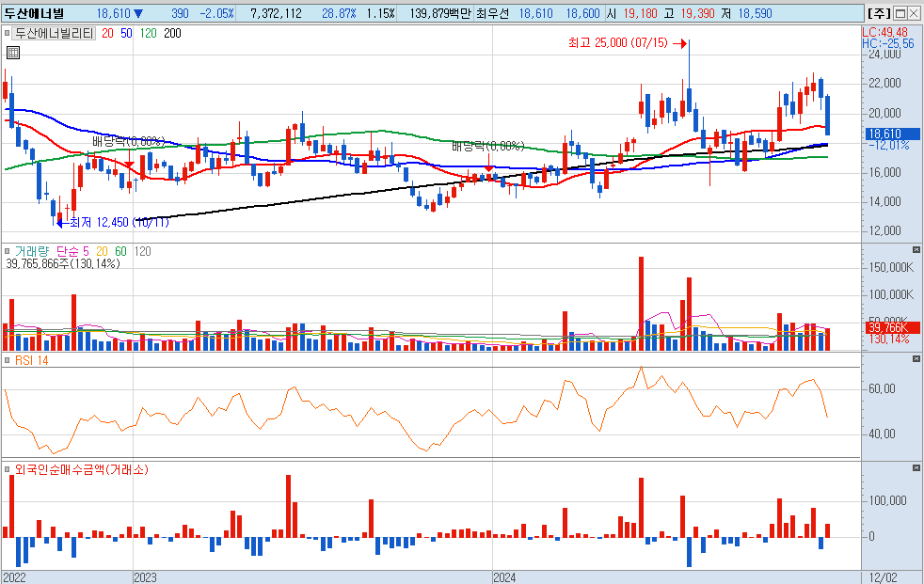
Task: Click the 배당락 marker near early 2024
Action: [x=488, y=146]
